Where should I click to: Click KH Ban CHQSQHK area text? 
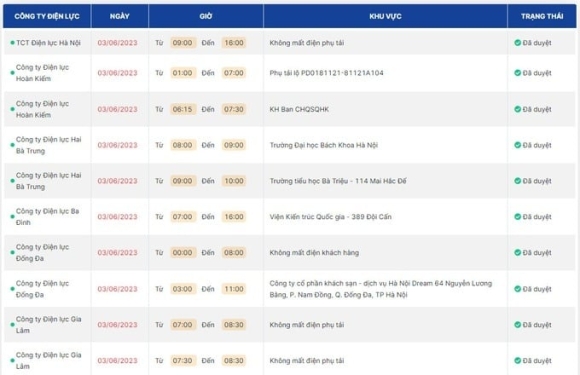(299, 109)
